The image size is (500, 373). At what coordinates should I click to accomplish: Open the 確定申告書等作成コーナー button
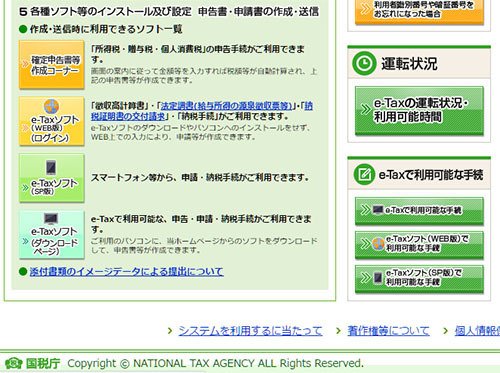tap(52, 65)
